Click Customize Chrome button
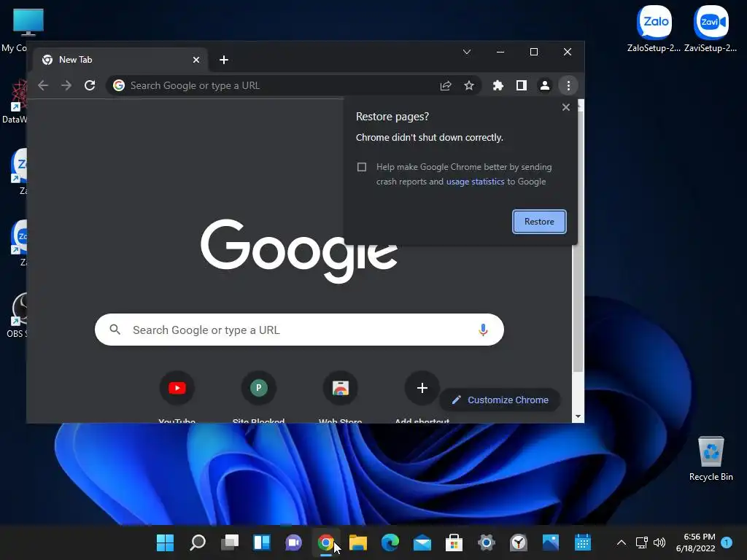 [x=500, y=400]
